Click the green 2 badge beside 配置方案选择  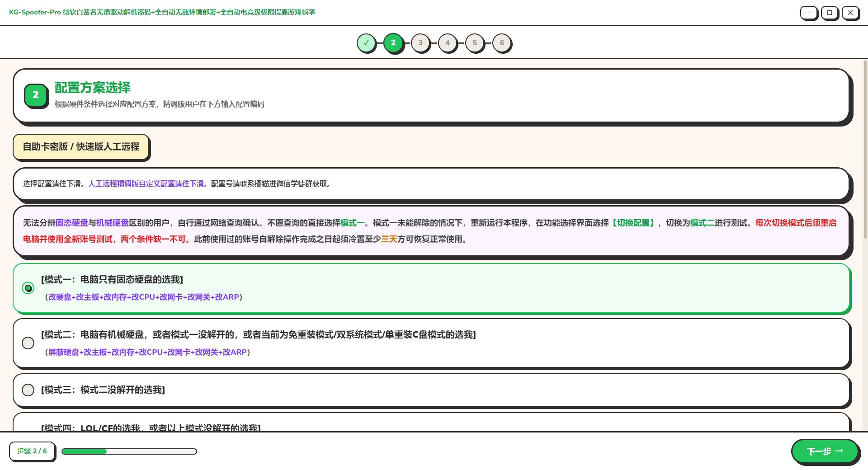[36, 95]
